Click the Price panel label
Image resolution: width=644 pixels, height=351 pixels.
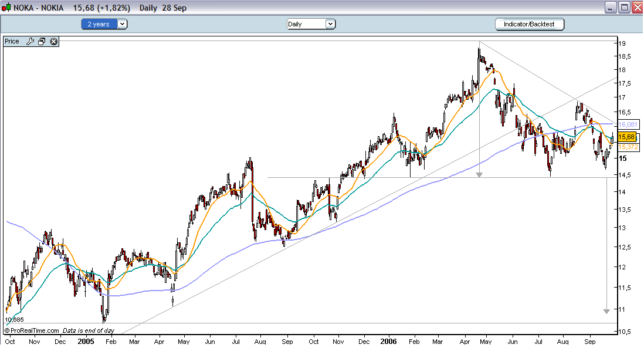pos(12,42)
